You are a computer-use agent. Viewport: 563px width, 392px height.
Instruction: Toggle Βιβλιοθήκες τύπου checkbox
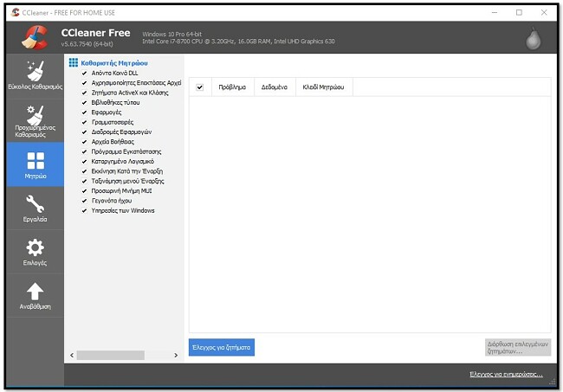(x=84, y=103)
